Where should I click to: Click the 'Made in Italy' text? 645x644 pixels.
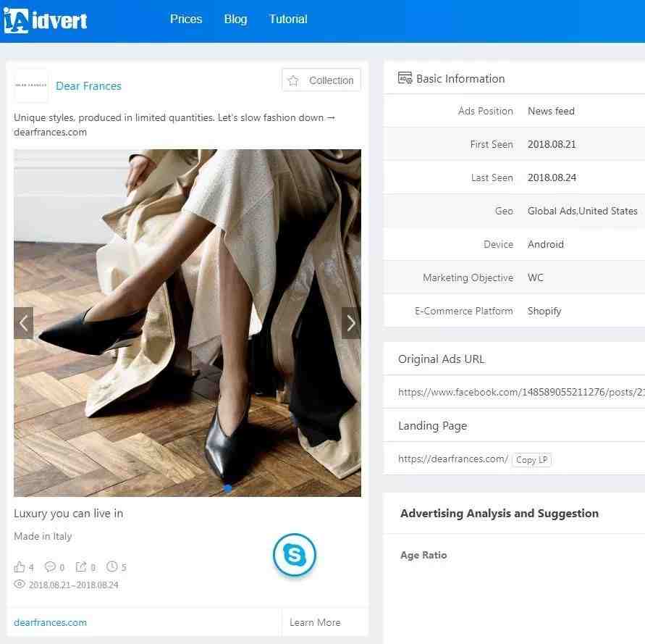[43, 536]
